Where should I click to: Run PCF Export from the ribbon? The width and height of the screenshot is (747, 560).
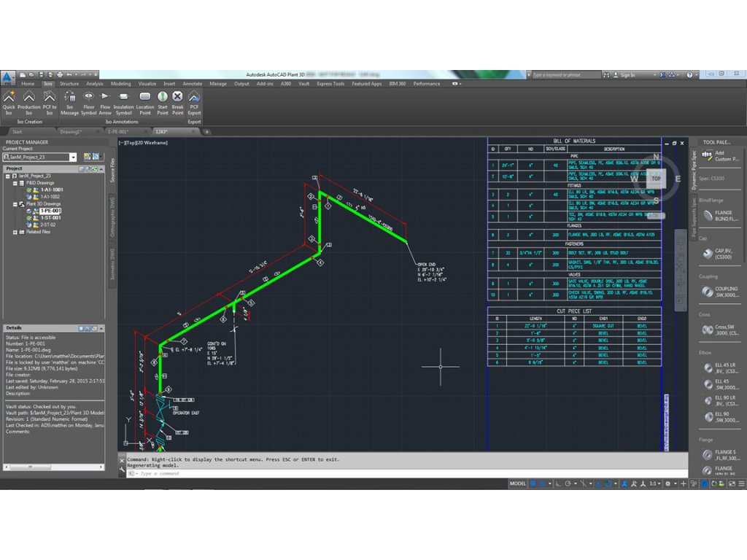(194, 103)
